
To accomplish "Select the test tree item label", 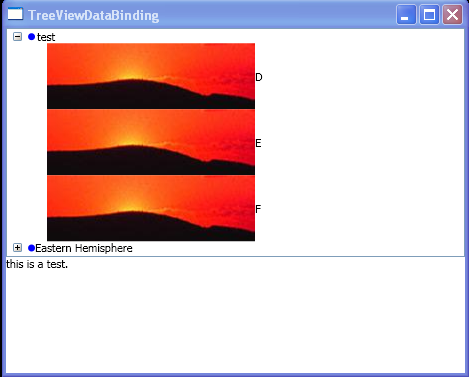I will click(46, 37).
